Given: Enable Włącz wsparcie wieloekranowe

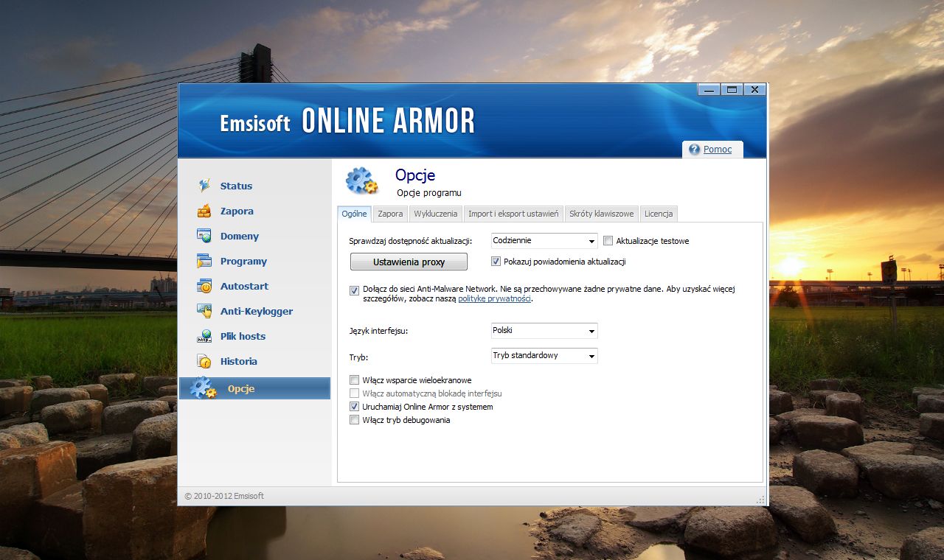Looking at the screenshot, I should (355, 380).
